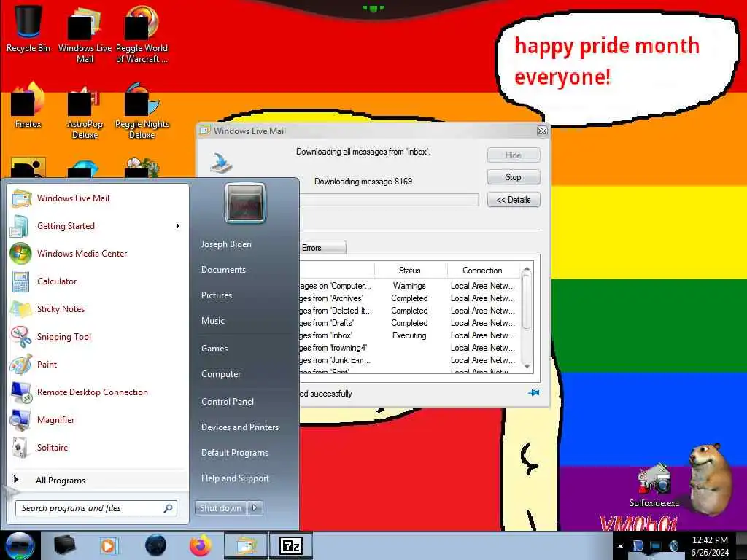This screenshot has width=747, height=560.
Task: Open Windows Media Player taskbar icon
Action: pos(109,545)
